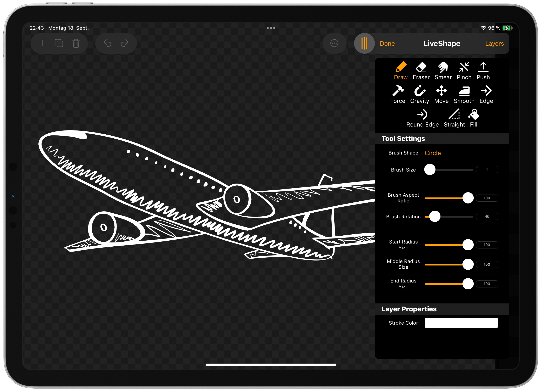The height and width of the screenshot is (392, 542).
Task: Select the Move tool
Action: [x=441, y=94]
